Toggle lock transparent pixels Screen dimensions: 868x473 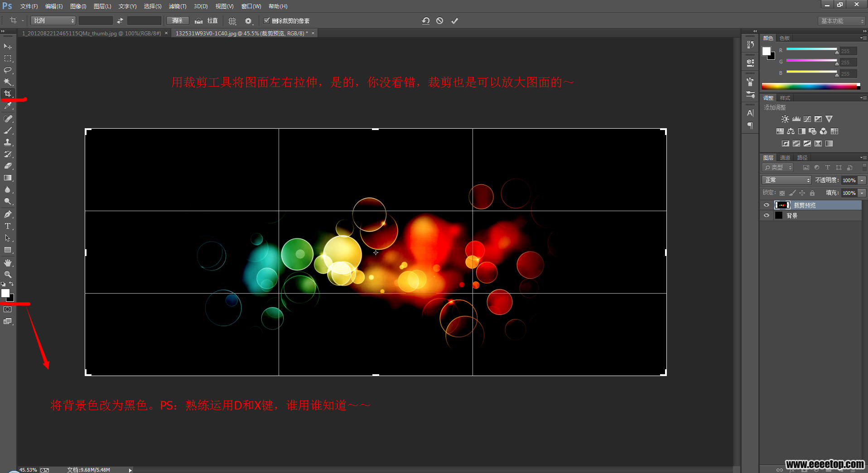(782, 193)
